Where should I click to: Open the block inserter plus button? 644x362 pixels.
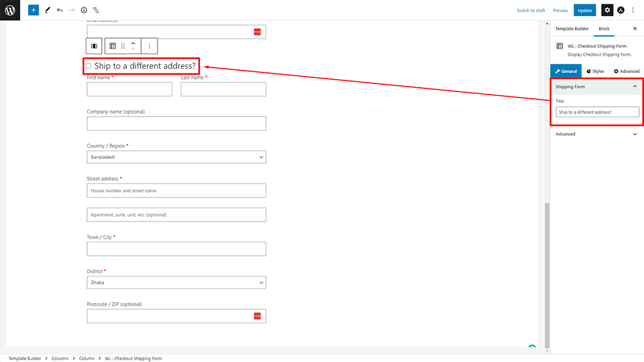[33, 10]
